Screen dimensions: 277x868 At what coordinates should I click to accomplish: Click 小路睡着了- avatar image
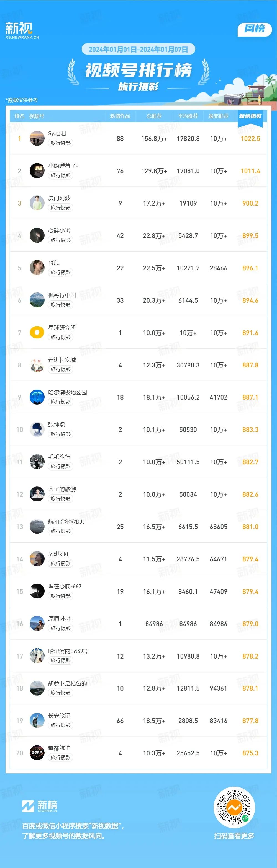(x=37, y=171)
